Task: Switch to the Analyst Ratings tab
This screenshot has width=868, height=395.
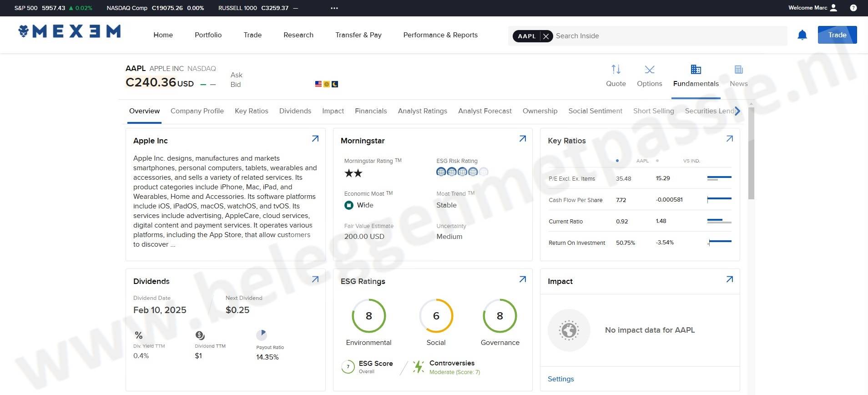Action: click(422, 111)
